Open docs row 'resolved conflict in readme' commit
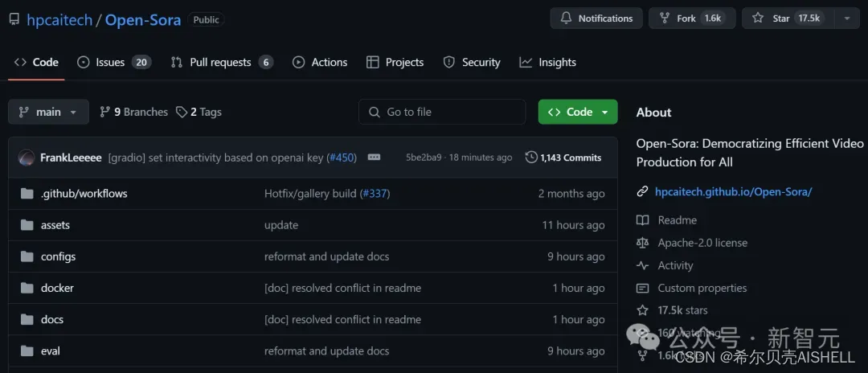Image resolution: width=868 pixels, height=373 pixels. click(x=342, y=320)
